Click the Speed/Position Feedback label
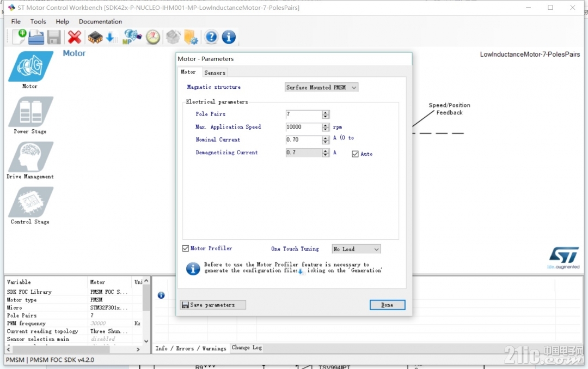 tap(449, 109)
